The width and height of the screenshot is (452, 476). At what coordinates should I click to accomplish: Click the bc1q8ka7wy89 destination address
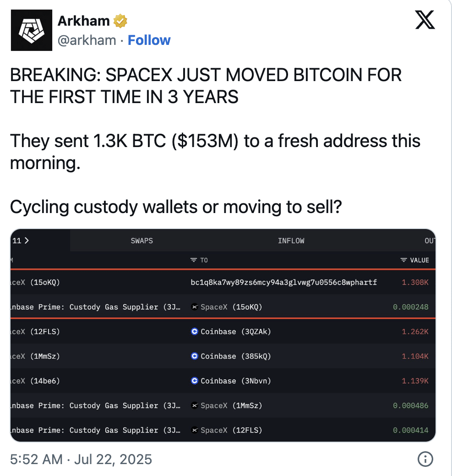click(284, 282)
